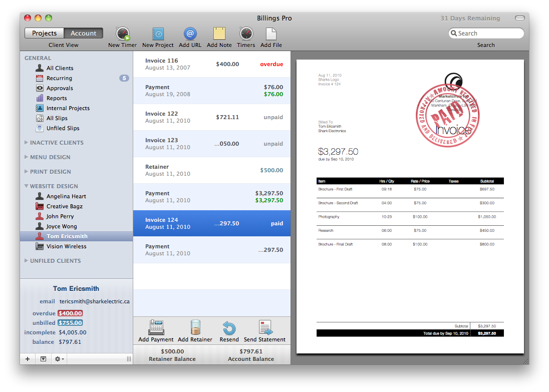Click in the Search field
The image size is (549, 392).
486,33
